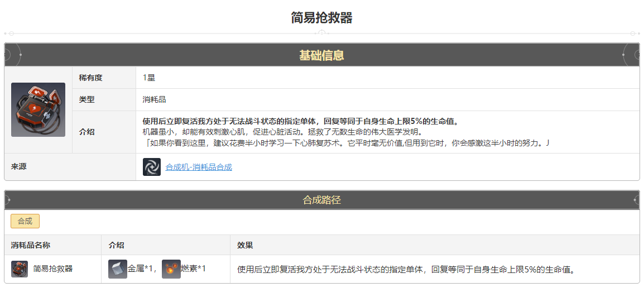The height and width of the screenshot is (292, 644).
Task: Open the 合成机-消耗品合成 link
Action: tap(199, 167)
